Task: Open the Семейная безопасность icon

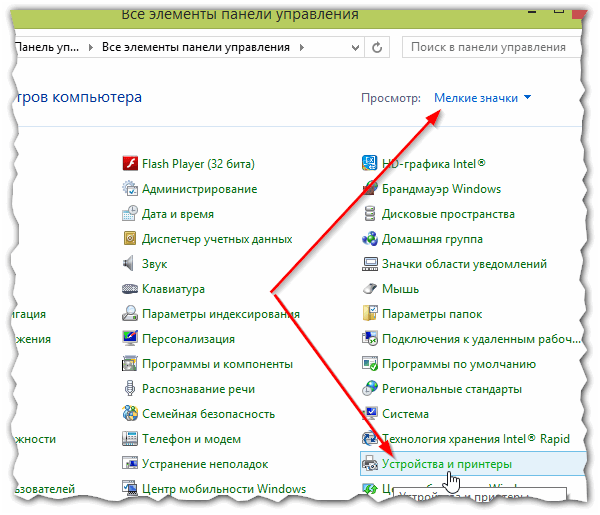Action: (130, 414)
